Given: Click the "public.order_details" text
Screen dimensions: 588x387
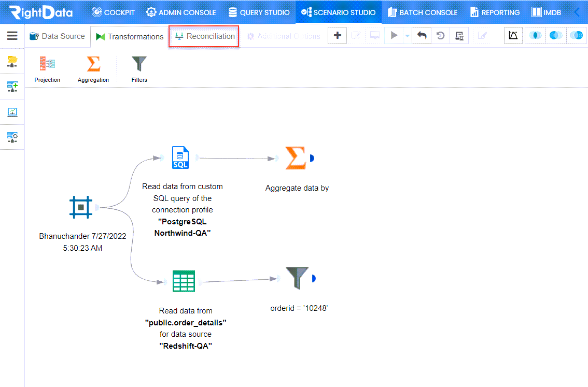Looking at the screenshot, I should pyautogui.click(x=186, y=323).
